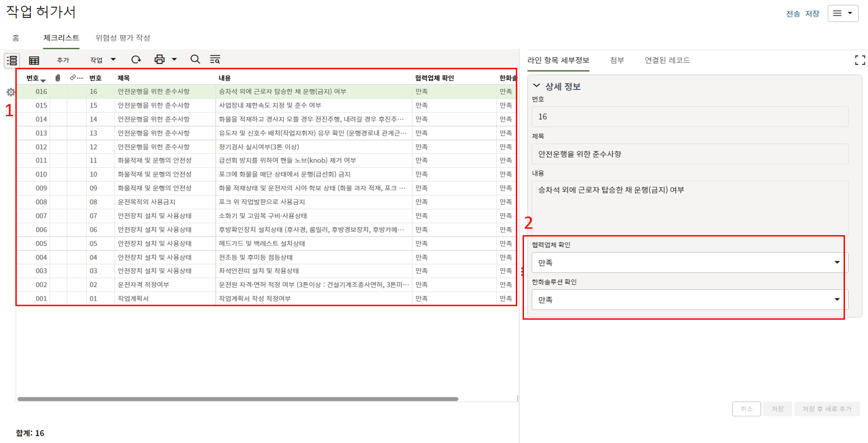Image resolution: width=868 pixels, height=443 pixels.
Task: Click the refresh icon in toolbar
Action: tap(136, 60)
